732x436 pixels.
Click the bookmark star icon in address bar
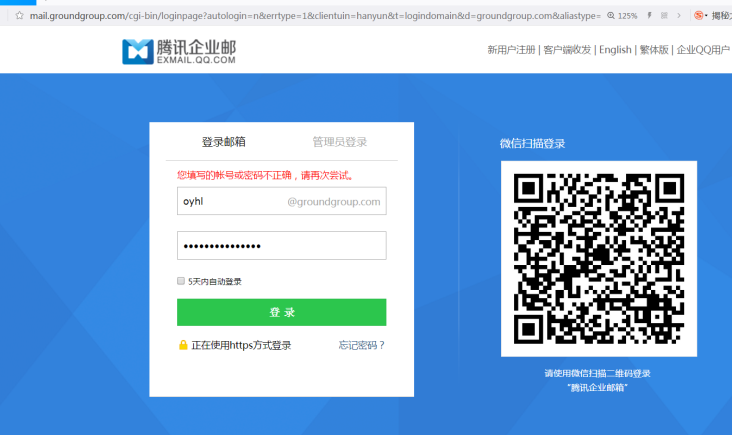pyautogui.click(x=19, y=15)
